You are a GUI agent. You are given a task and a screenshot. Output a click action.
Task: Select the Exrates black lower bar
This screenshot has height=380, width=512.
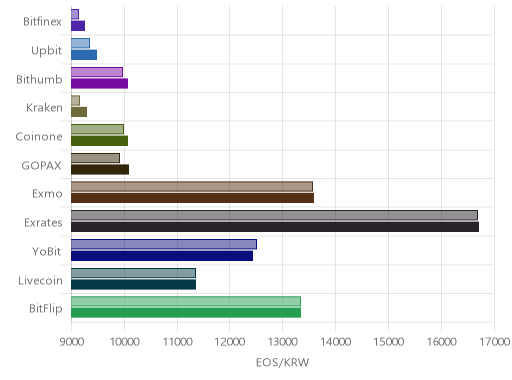coord(275,227)
